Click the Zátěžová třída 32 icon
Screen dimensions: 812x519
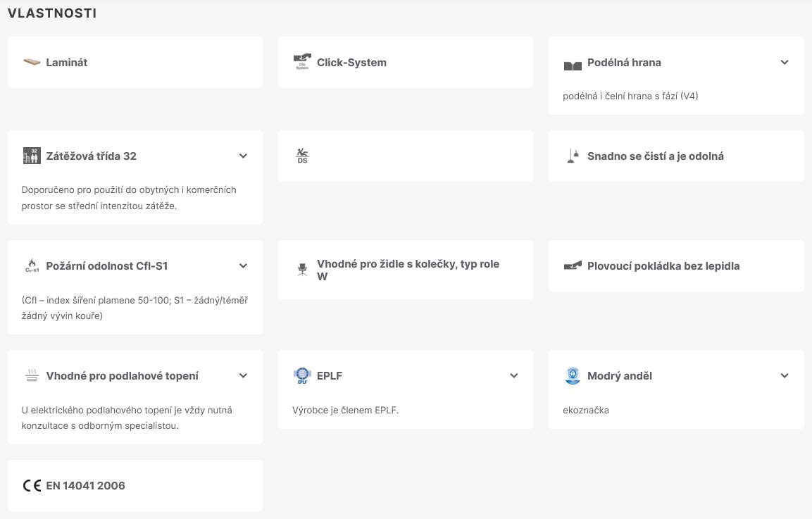point(32,156)
